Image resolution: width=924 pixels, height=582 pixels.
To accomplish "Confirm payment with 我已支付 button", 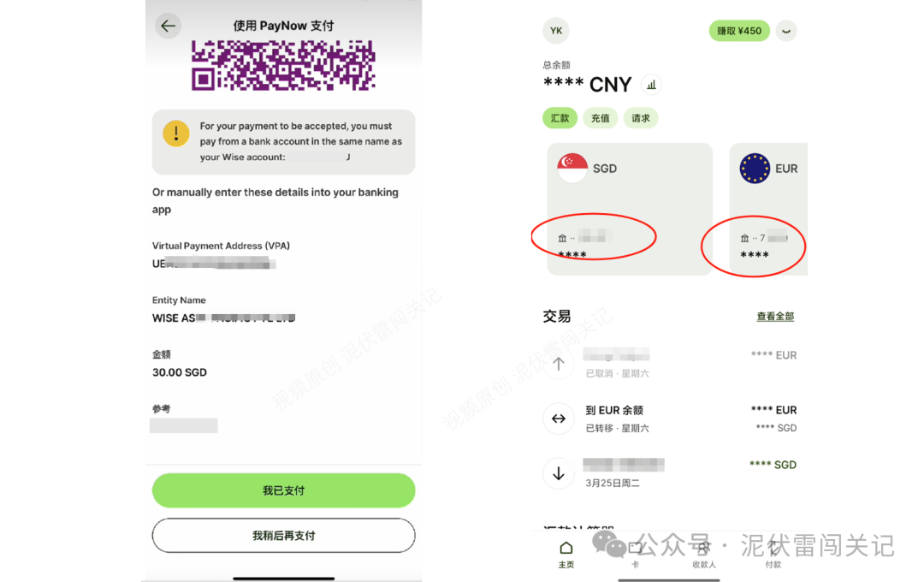I will [x=283, y=490].
